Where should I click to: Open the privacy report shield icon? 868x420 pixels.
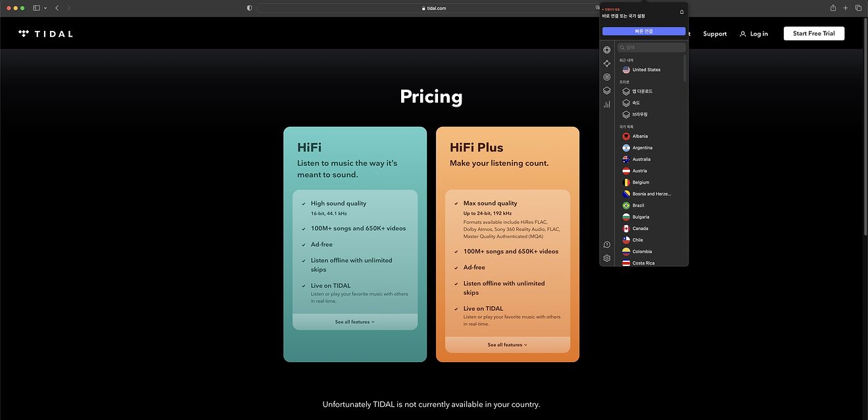(249, 8)
